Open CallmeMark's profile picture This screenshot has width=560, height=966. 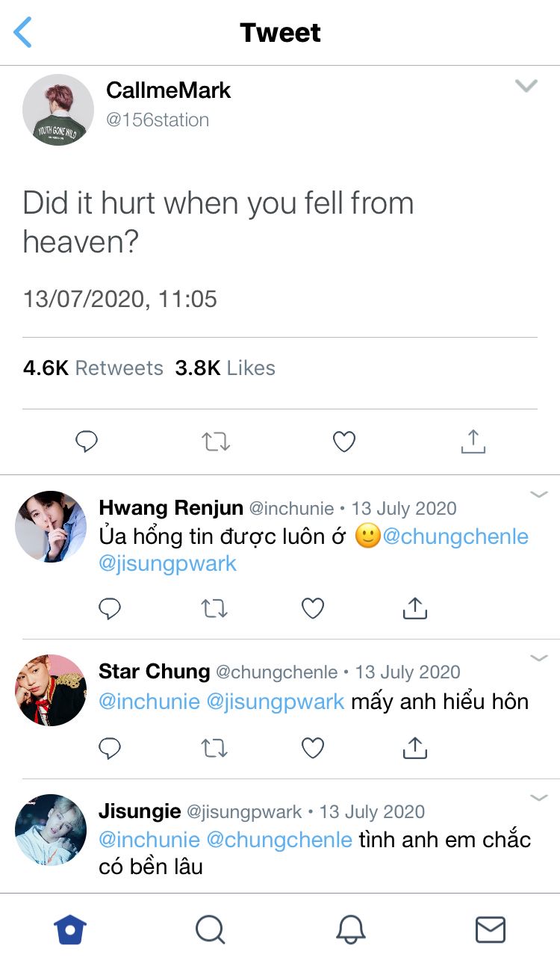click(x=58, y=110)
